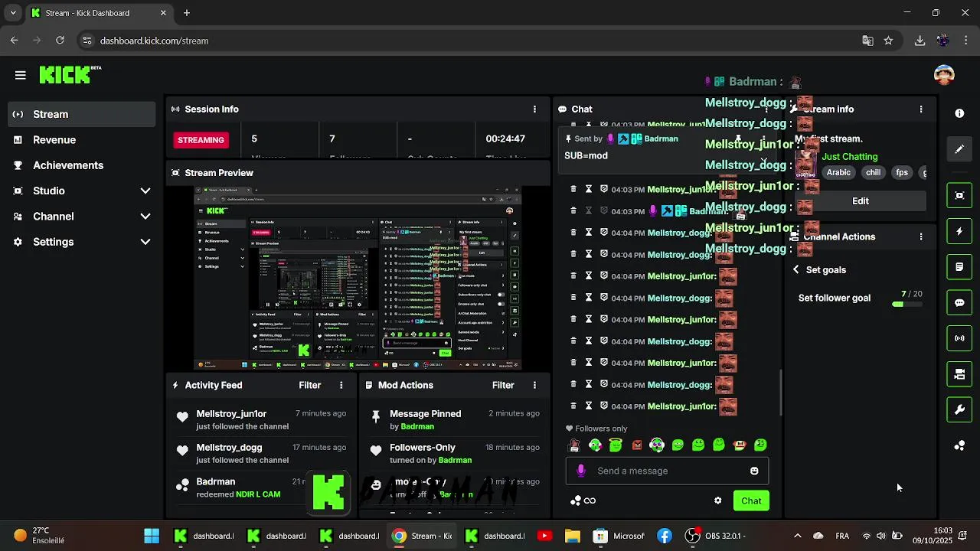Open the document notes icon in right sidebar
The image size is (980, 551).
(x=959, y=267)
